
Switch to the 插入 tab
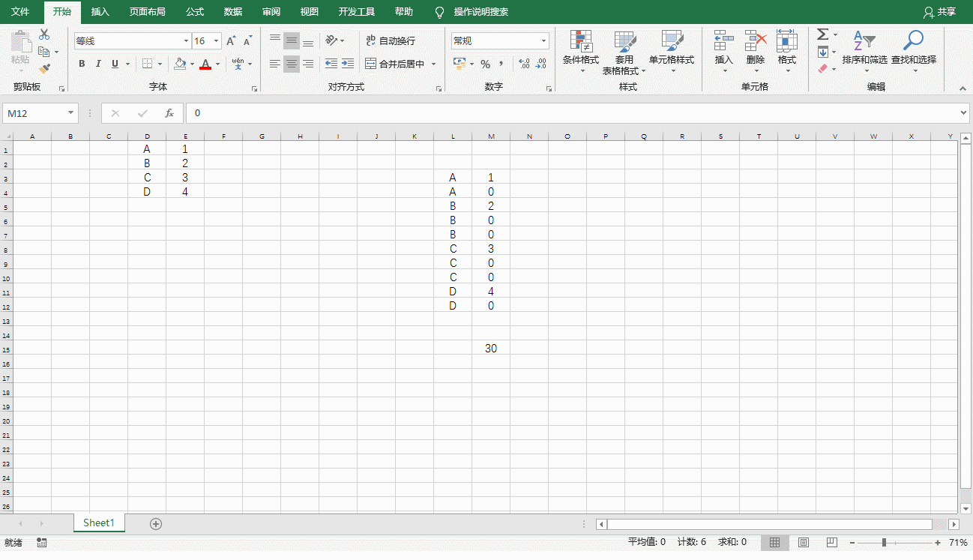pos(100,12)
